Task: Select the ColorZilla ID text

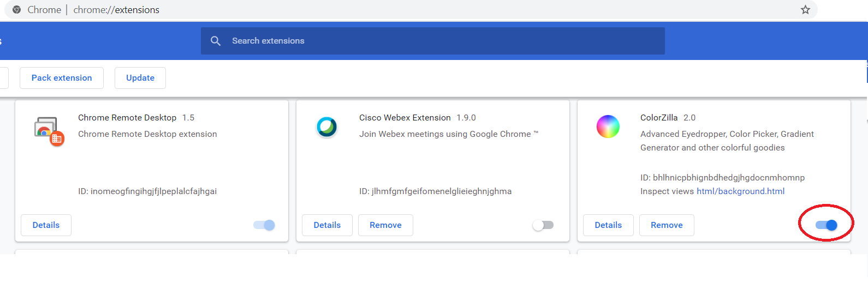Action: [x=722, y=178]
